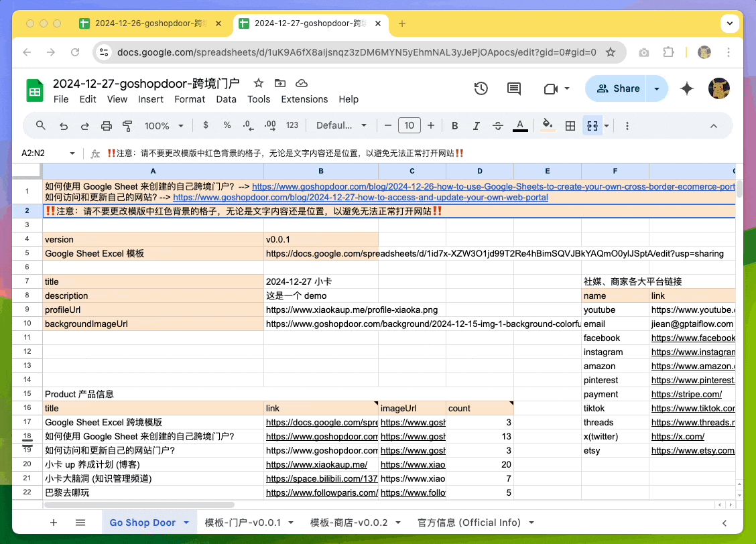Open the stripe.com payment link
The width and height of the screenshot is (756, 544).
tap(686, 395)
